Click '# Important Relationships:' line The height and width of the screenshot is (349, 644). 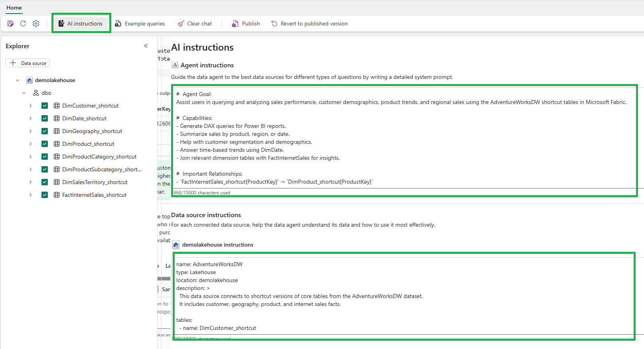pyautogui.click(x=209, y=174)
